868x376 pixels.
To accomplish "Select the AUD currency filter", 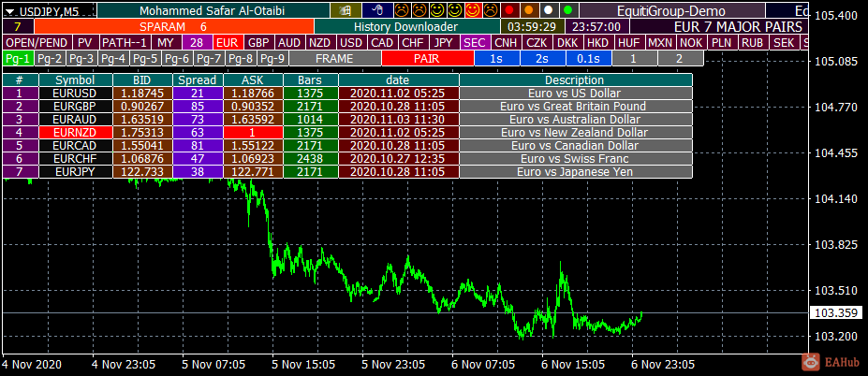I will [x=289, y=43].
